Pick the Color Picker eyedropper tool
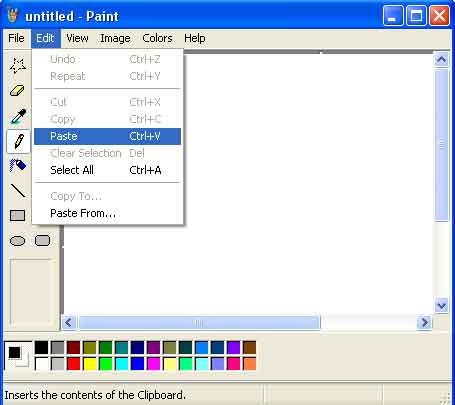This screenshot has height=405, width=455. pos(17,116)
